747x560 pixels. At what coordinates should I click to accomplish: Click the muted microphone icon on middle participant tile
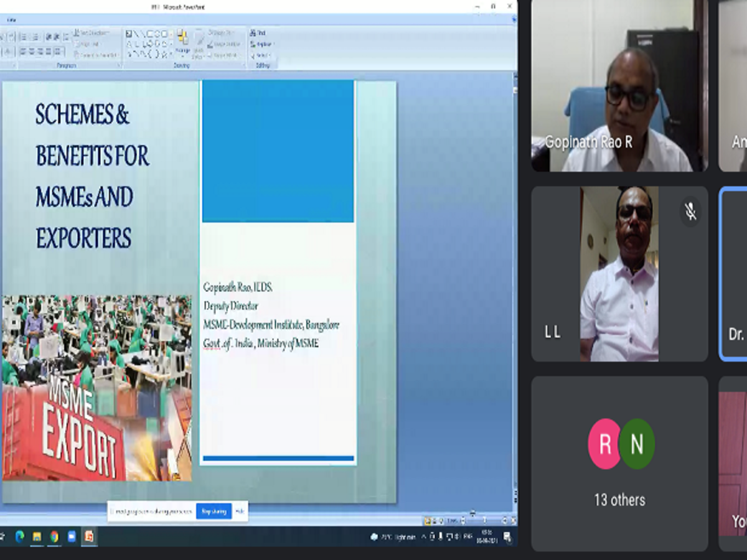(690, 212)
